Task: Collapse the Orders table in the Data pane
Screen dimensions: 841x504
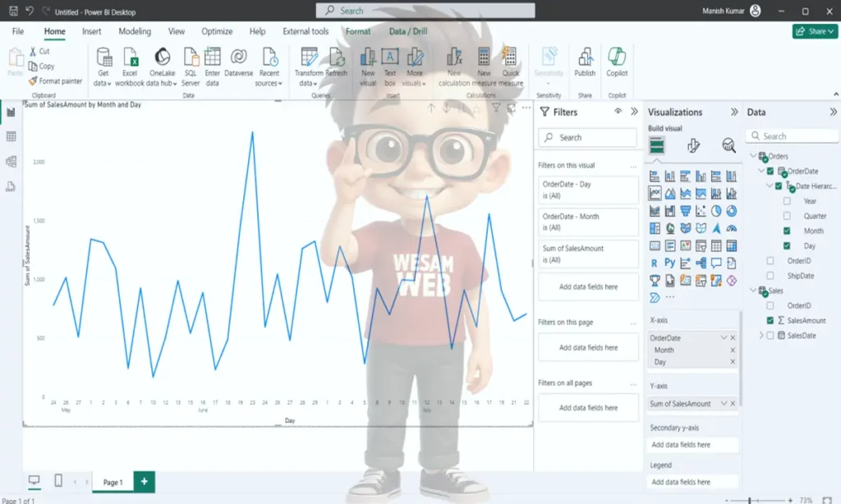Action: 753,156
